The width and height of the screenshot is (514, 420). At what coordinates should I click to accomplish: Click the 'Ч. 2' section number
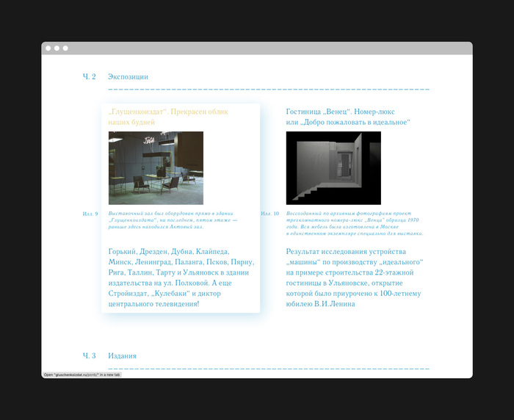[89, 76]
